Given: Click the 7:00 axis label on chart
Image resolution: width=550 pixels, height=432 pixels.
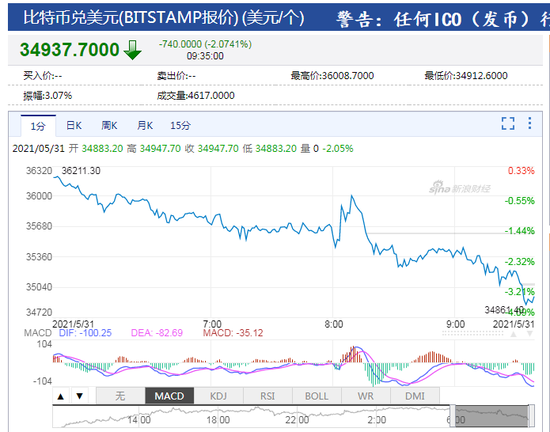Looking at the screenshot, I should tap(212, 324).
